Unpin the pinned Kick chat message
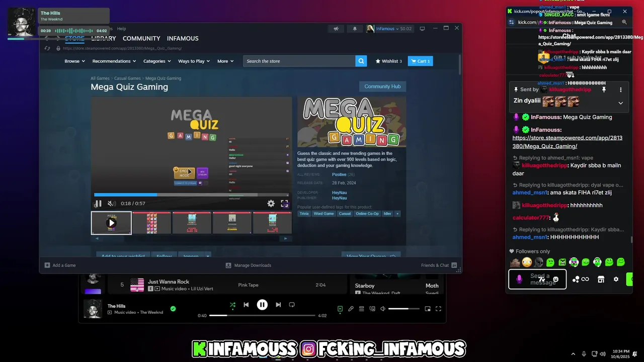 [x=604, y=89]
